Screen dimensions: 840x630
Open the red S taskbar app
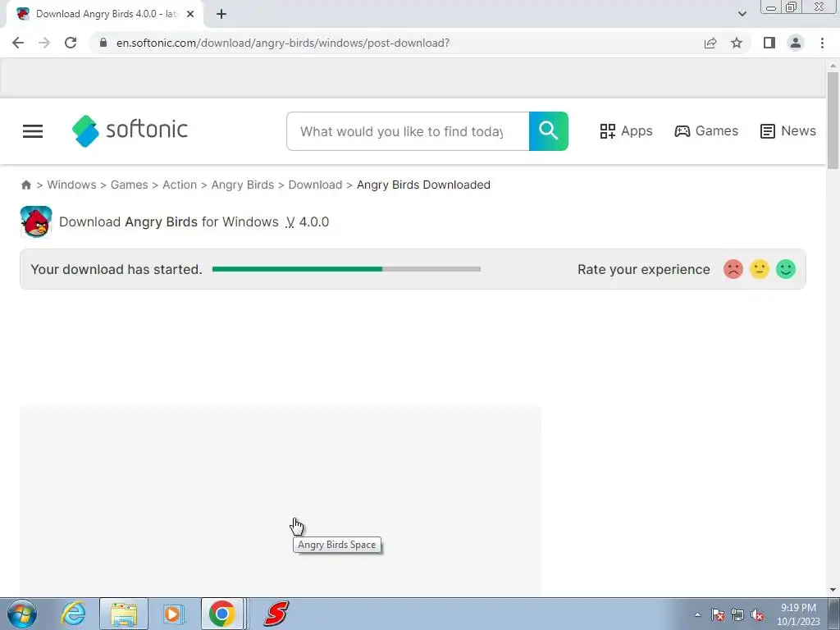point(276,614)
